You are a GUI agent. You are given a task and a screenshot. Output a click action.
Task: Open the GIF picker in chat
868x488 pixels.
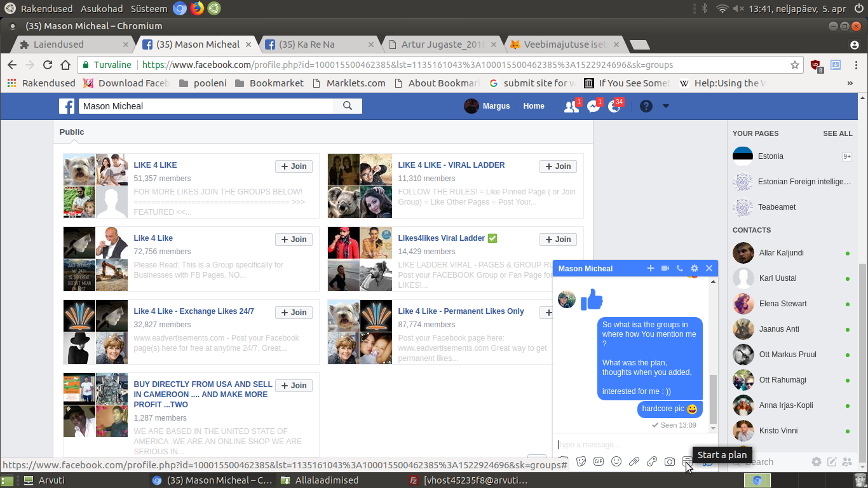[599, 462]
